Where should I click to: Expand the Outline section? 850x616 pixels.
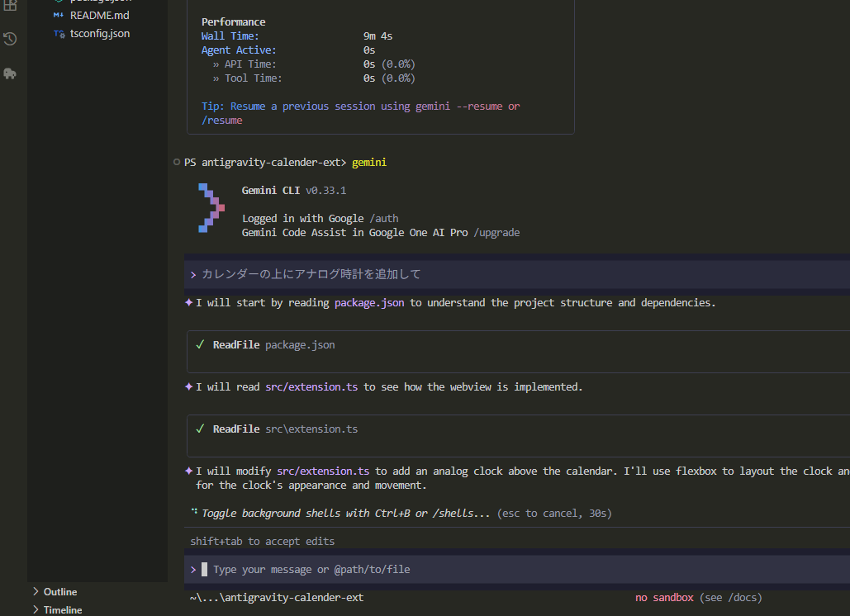(58, 591)
